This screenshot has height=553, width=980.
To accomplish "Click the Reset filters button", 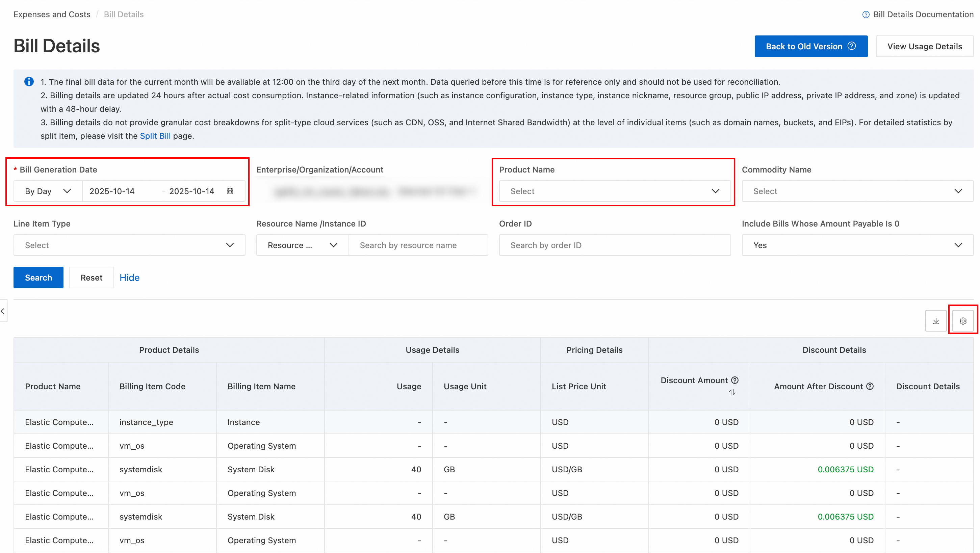I will click(x=91, y=277).
